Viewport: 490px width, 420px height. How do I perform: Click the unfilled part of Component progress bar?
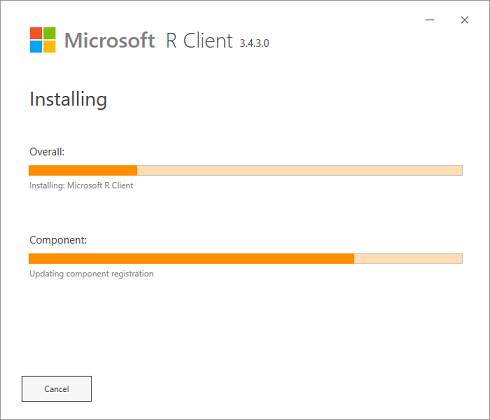(x=408, y=258)
